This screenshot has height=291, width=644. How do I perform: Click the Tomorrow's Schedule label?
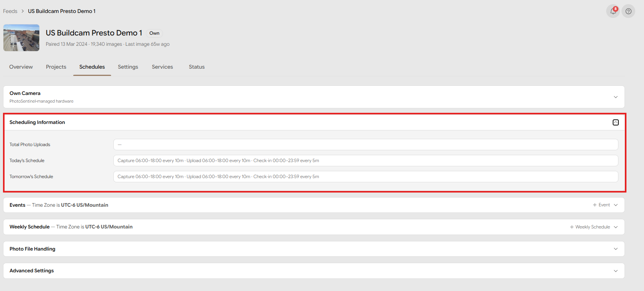coord(31,177)
